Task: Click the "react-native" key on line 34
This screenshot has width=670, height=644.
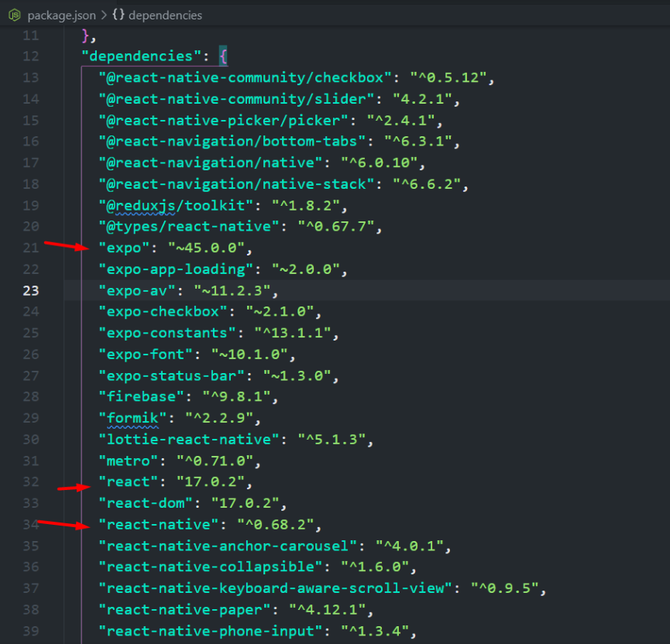Action: [x=159, y=525]
